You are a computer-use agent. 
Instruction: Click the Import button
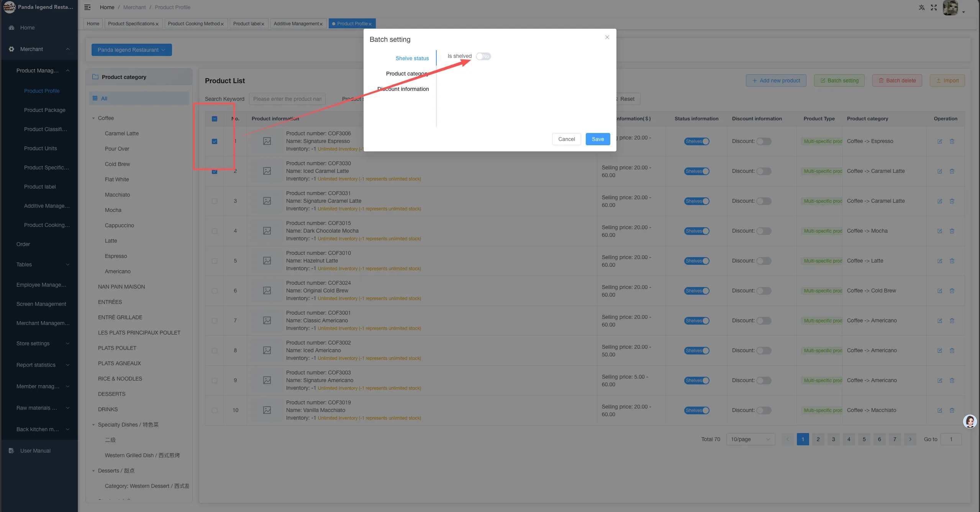pyautogui.click(x=947, y=80)
